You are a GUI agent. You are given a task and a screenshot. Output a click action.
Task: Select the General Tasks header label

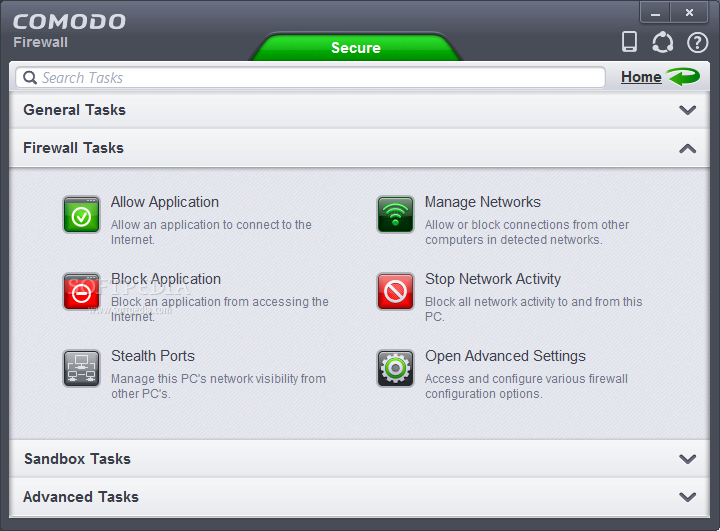coord(74,110)
